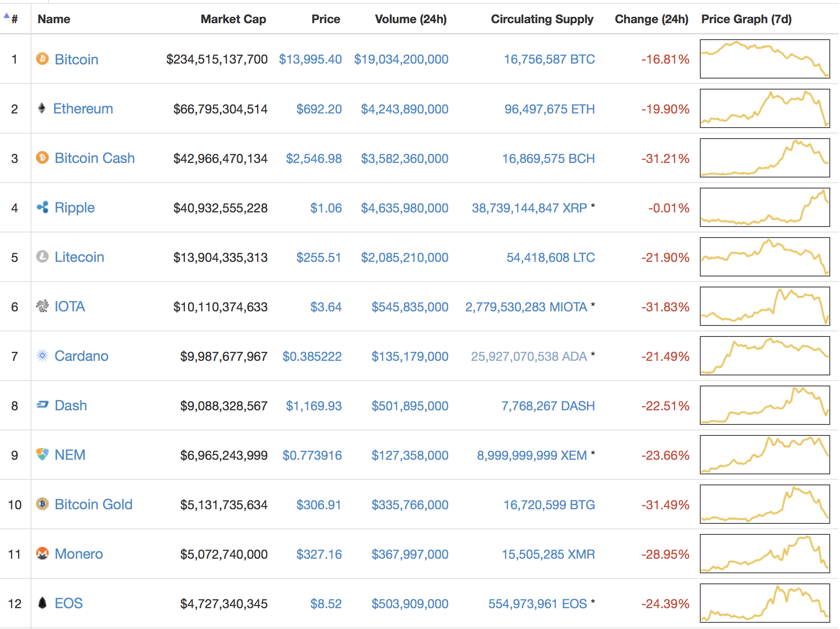The image size is (840, 629).
Task: Open the EOS name link
Action: tap(69, 603)
